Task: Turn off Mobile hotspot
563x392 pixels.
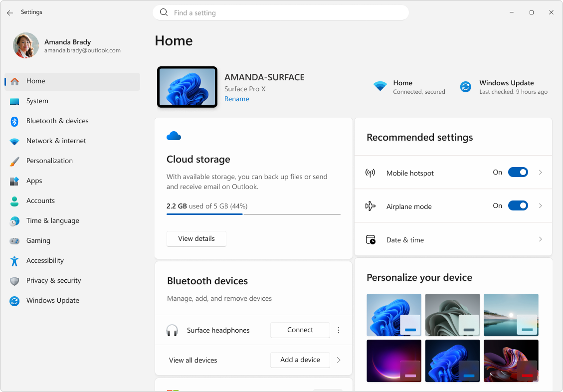Action: click(518, 172)
